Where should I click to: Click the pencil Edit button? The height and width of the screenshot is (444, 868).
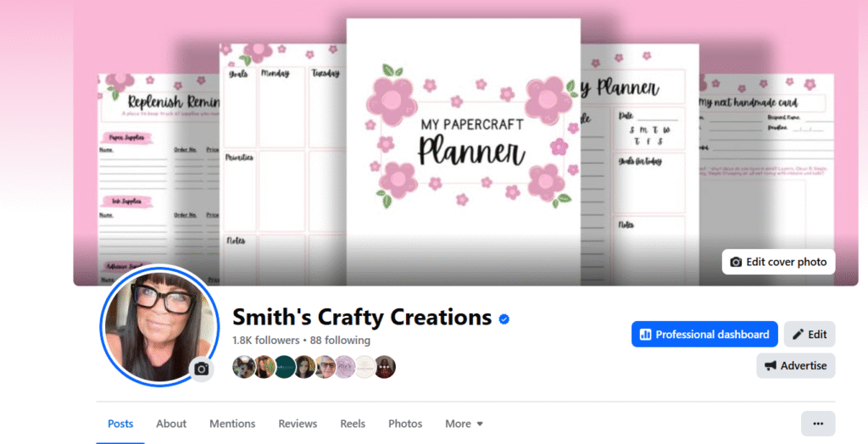point(810,335)
